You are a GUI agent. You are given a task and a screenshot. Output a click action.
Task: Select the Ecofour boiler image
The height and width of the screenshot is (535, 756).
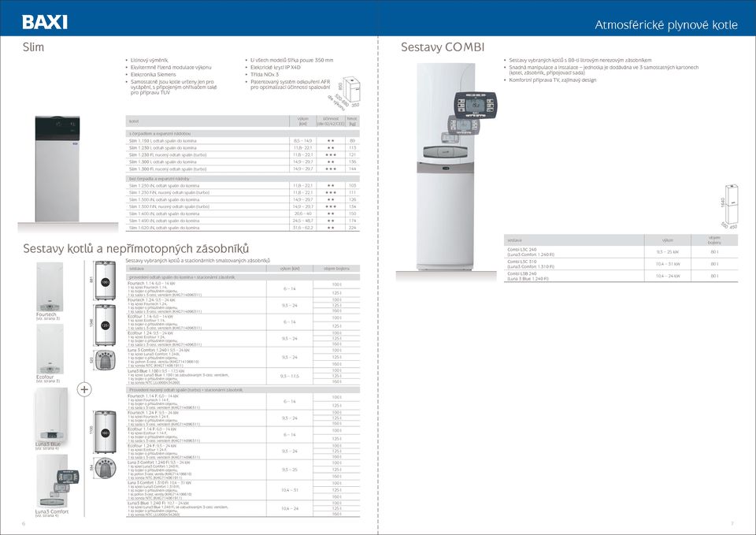(50, 349)
